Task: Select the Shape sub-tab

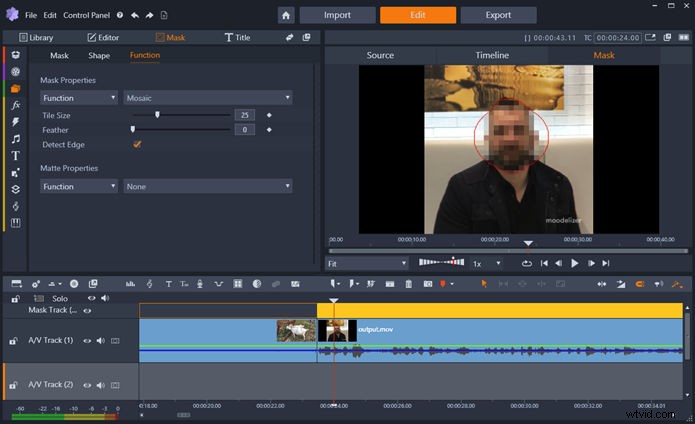Action: (x=99, y=56)
